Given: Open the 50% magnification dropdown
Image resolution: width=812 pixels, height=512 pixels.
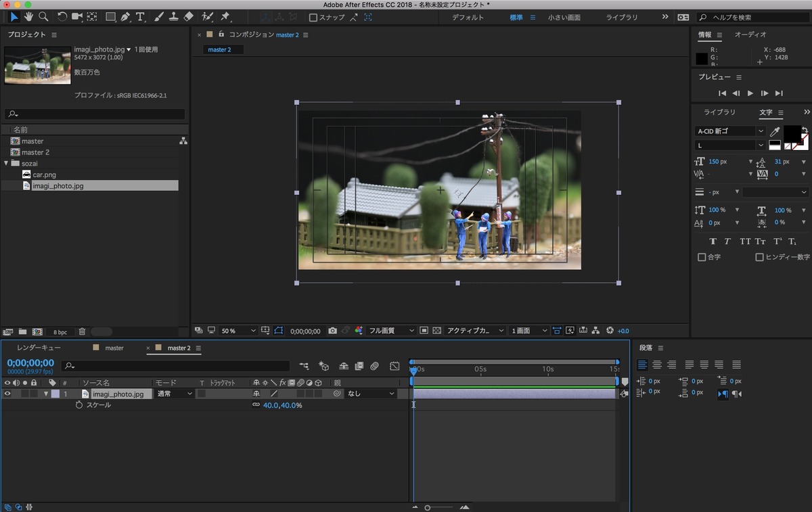Looking at the screenshot, I should [236, 331].
